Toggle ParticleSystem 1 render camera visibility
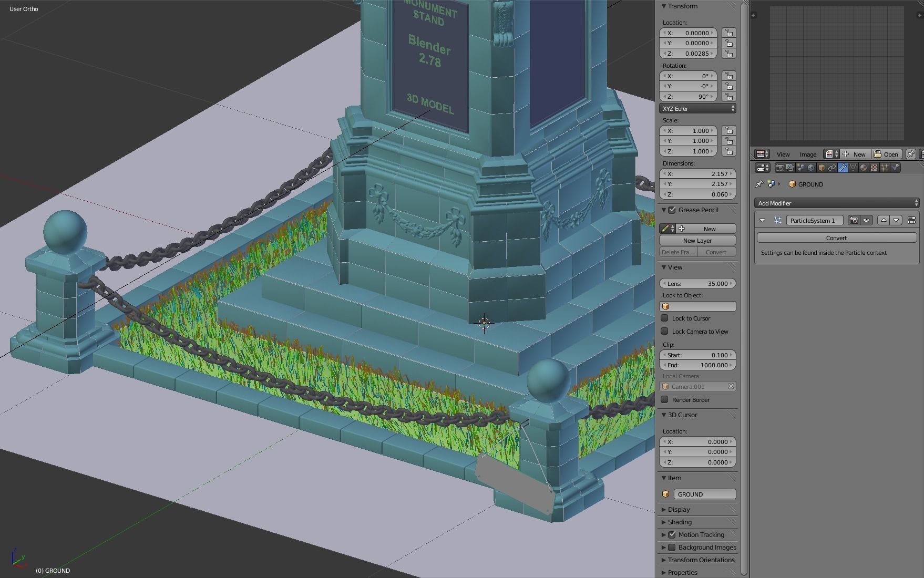 (854, 220)
